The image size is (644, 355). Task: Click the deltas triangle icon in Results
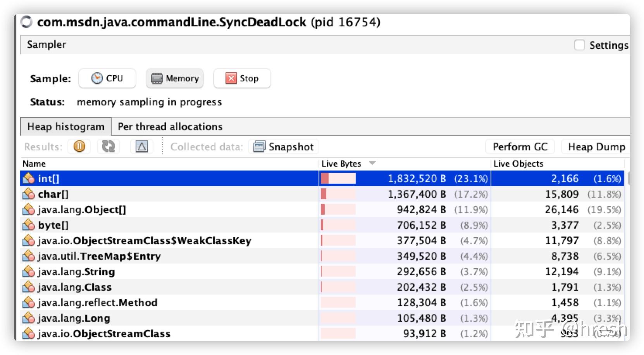142,146
